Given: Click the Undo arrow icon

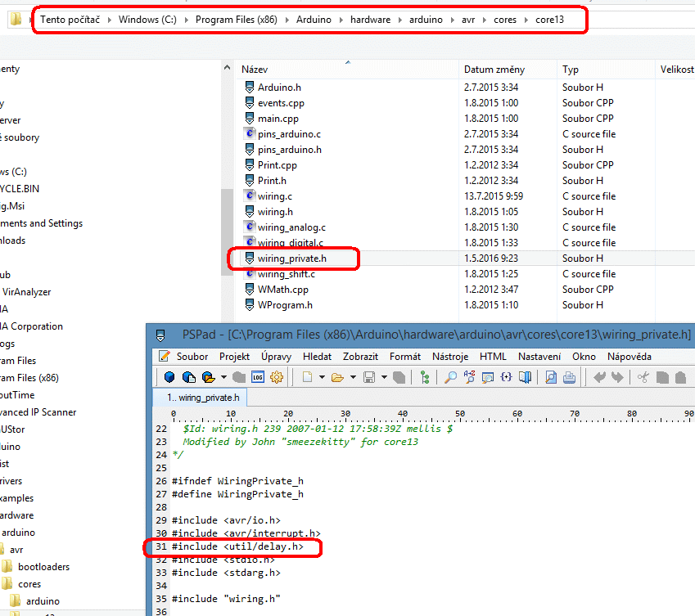Looking at the screenshot, I should click(x=599, y=377).
